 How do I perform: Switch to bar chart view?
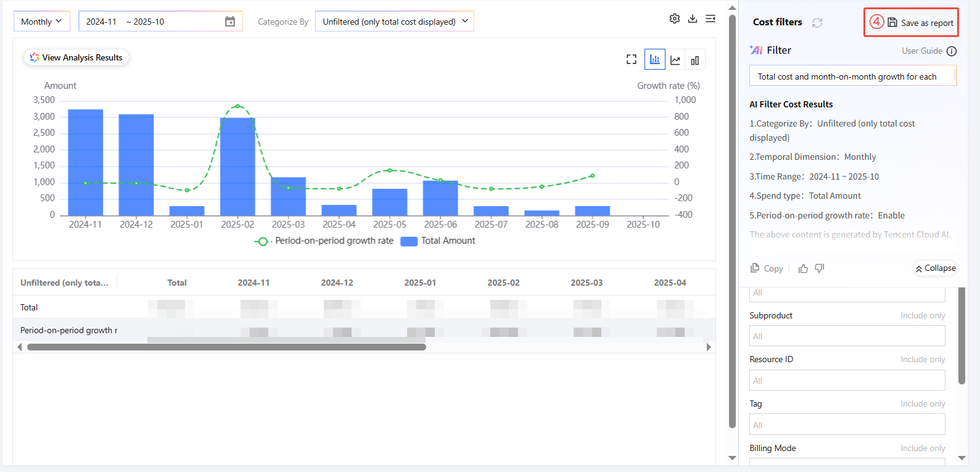[x=695, y=60]
